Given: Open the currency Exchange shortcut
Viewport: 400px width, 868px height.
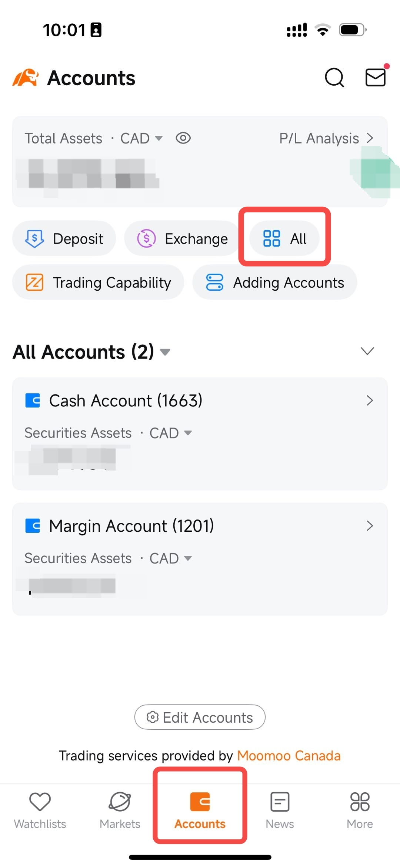Looking at the screenshot, I should [182, 238].
